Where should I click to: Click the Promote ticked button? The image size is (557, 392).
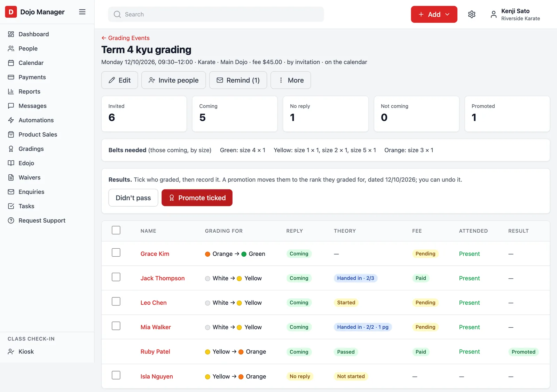click(197, 198)
